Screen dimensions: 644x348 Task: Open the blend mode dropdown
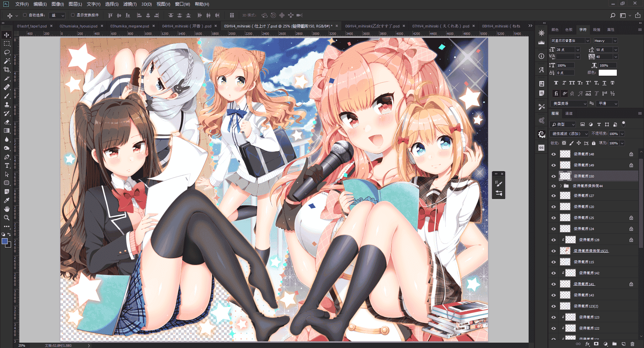click(x=570, y=134)
